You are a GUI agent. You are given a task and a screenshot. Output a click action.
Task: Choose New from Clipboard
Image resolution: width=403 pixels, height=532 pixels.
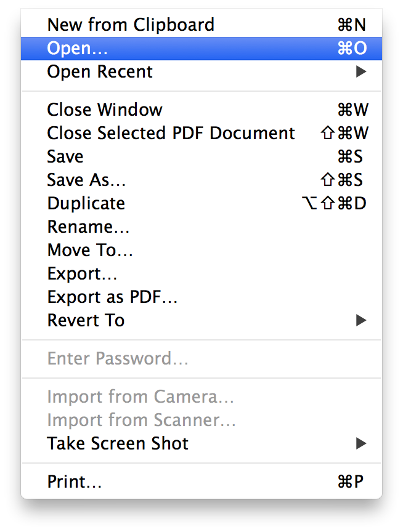131,25
